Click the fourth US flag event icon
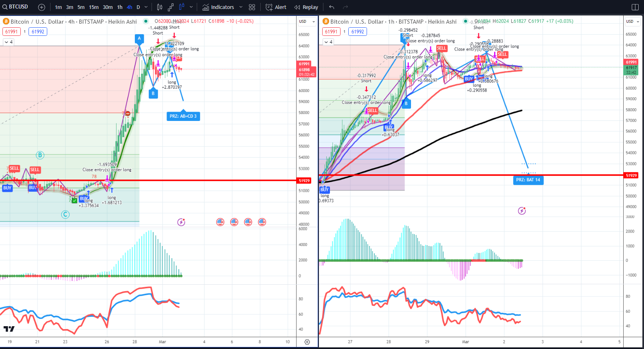Screen dimensions: 644x349 pyautogui.click(x=262, y=222)
